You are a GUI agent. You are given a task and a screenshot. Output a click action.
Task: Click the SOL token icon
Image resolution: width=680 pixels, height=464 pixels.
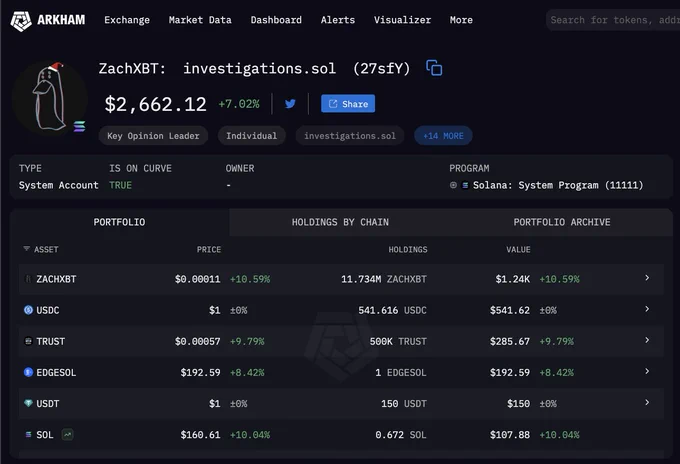(28, 435)
